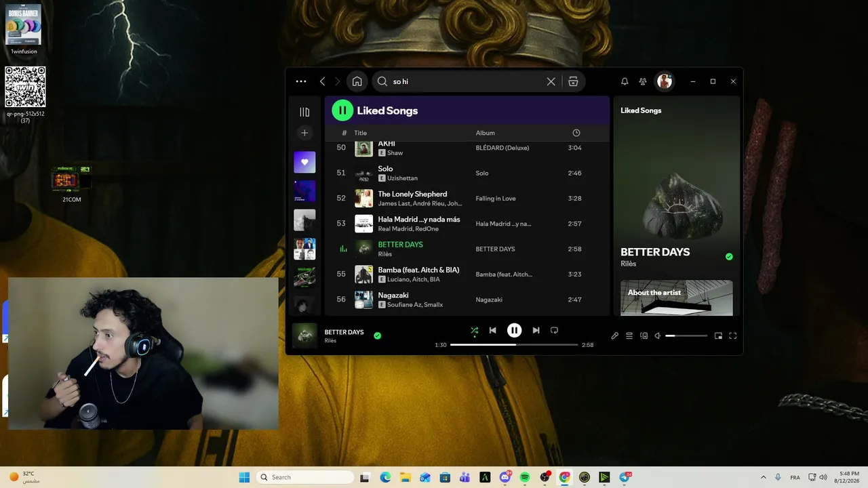Skip to the next track
The height and width of the screenshot is (488, 868).
point(536,331)
